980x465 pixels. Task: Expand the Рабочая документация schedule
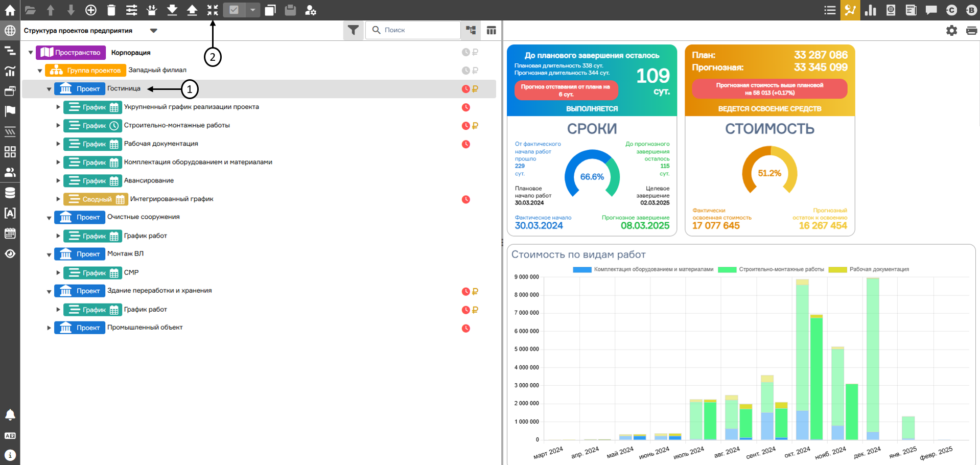[58, 144]
